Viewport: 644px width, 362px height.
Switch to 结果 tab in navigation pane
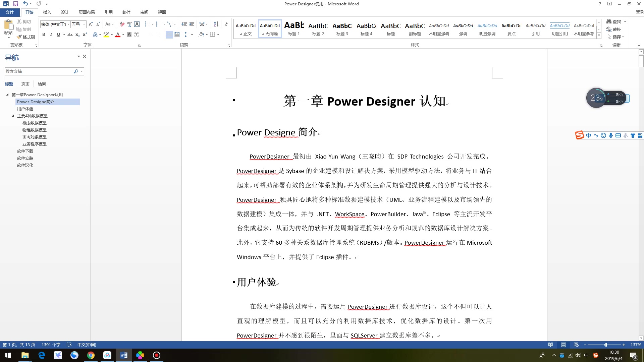[x=42, y=84]
